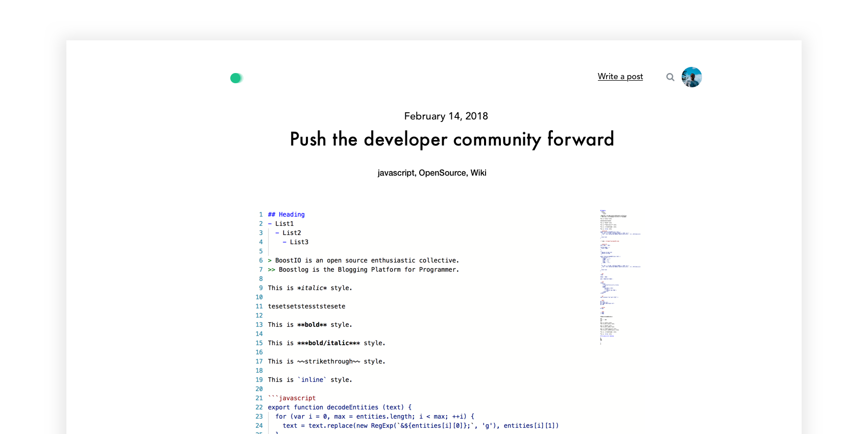Click line number 8 in the gutter

261,279
